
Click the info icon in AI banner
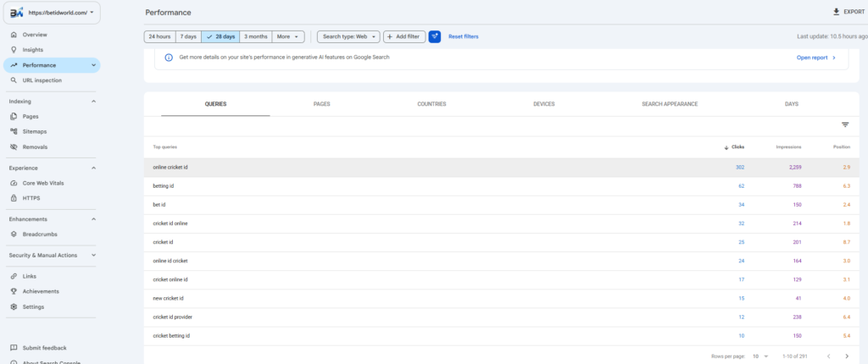pyautogui.click(x=169, y=58)
